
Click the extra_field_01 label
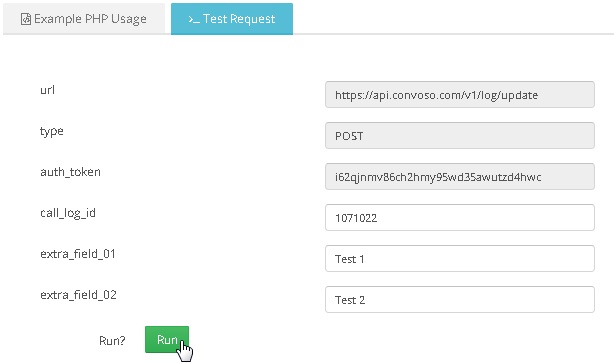[x=78, y=254]
